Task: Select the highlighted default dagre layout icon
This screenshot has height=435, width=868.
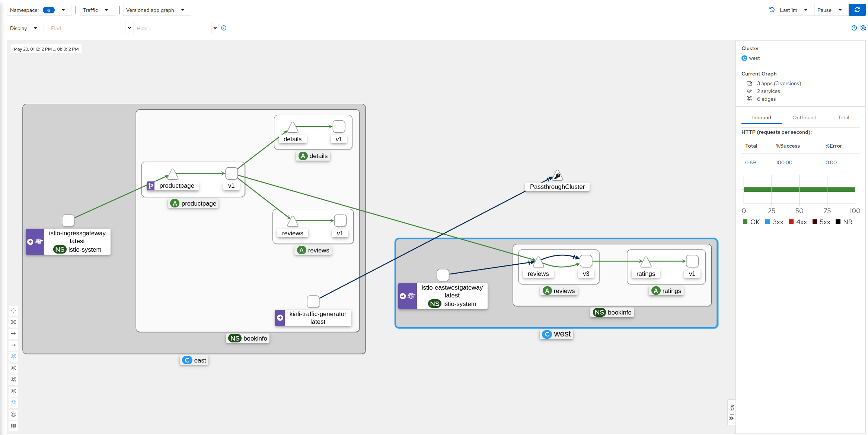Action: [13, 357]
